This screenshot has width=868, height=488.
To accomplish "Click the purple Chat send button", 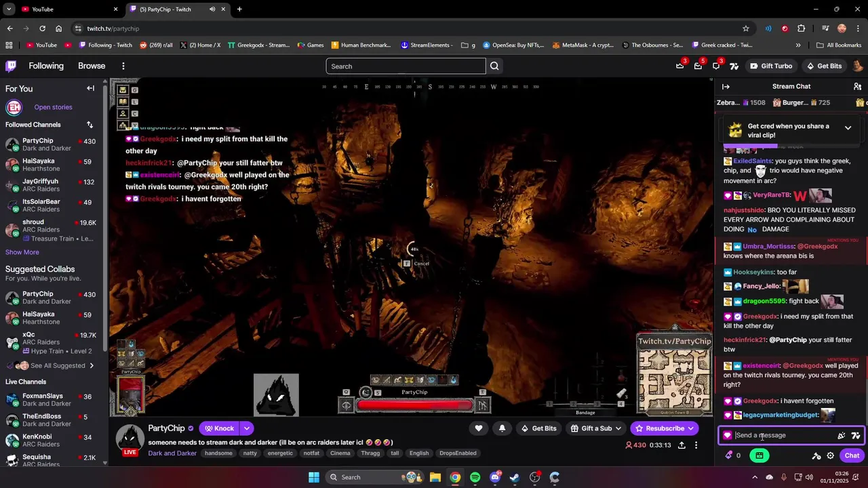I will 852,455.
